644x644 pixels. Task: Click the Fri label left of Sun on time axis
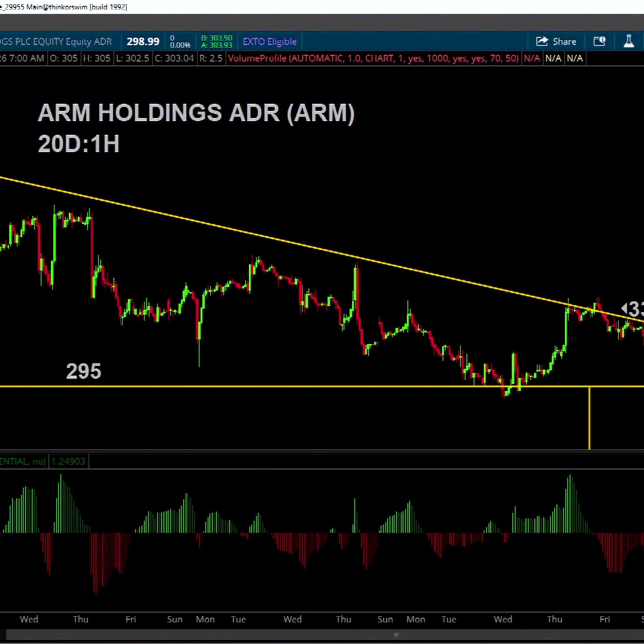coord(131,619)
